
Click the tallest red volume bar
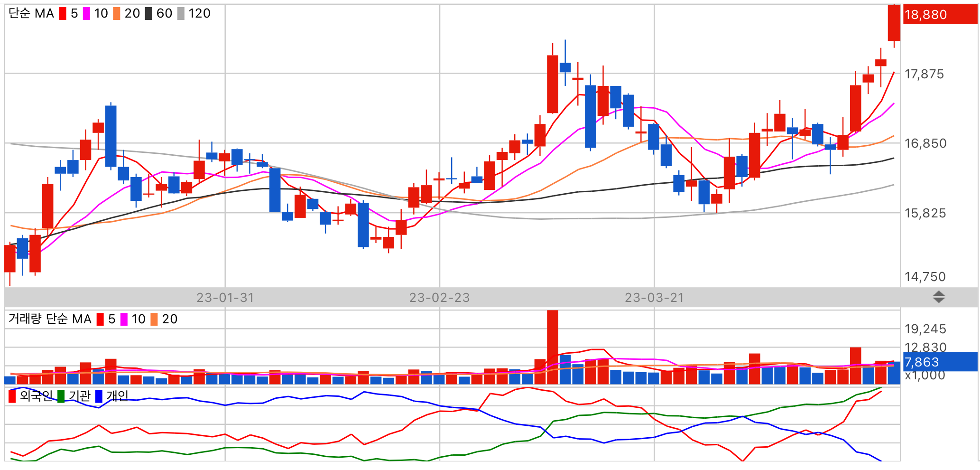coord(553,347)
